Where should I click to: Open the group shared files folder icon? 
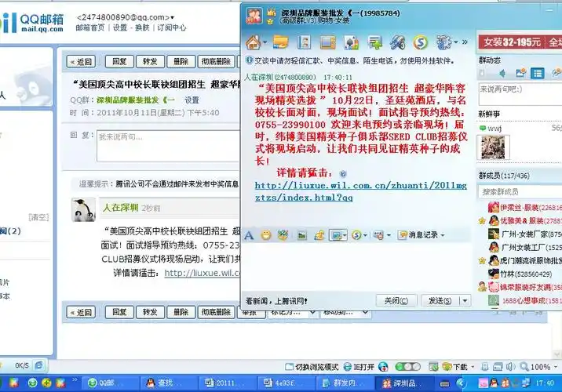click(x=281, y=42)
